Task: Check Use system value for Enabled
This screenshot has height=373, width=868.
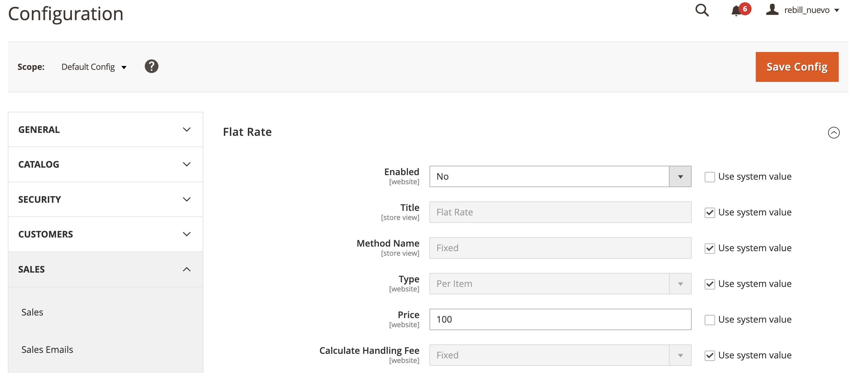Action: 710,177
